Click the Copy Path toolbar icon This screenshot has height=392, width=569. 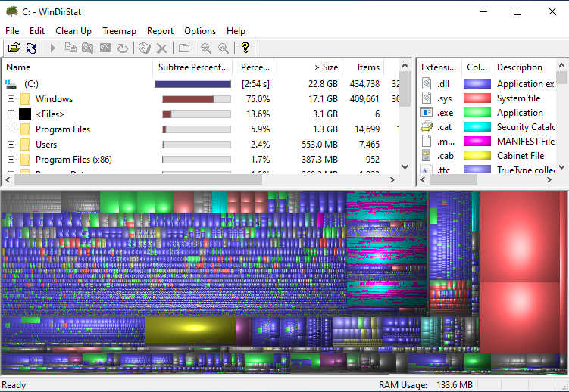[70, 48]
